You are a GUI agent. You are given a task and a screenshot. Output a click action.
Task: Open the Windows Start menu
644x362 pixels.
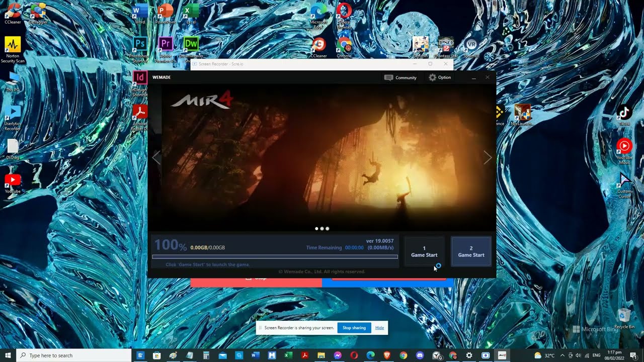pos(8,355)
